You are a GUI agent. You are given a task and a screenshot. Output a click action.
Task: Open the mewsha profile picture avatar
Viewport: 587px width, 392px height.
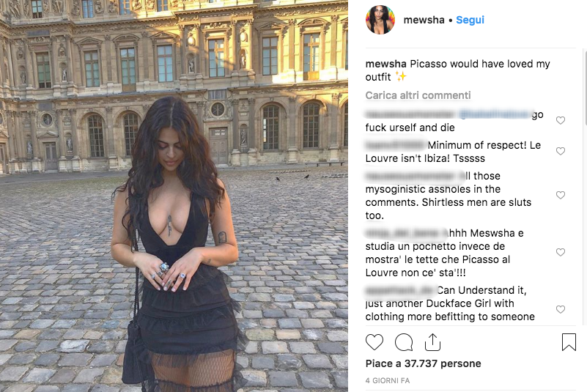pyautogui.click(x=380, y=20)
